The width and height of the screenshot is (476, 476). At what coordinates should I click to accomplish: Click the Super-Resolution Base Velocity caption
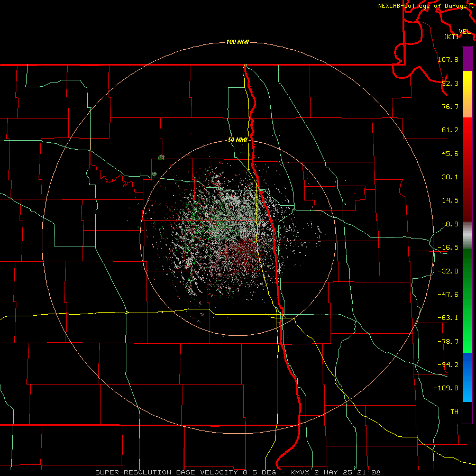[x=237, y=472]
